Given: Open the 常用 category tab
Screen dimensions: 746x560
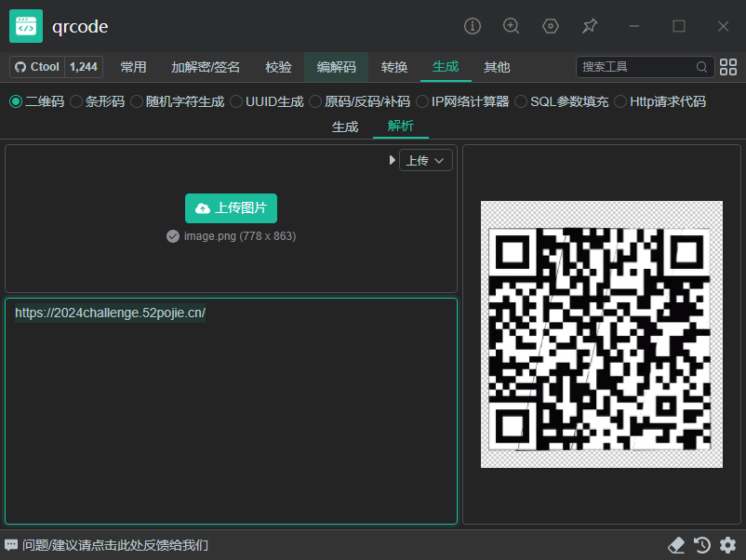Looking at the screenshot, I should tap(133, 67).
